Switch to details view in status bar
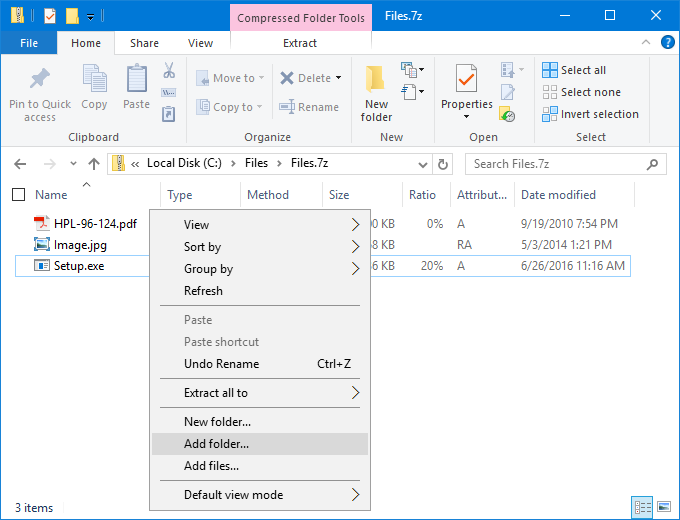 tap(642, 507)
